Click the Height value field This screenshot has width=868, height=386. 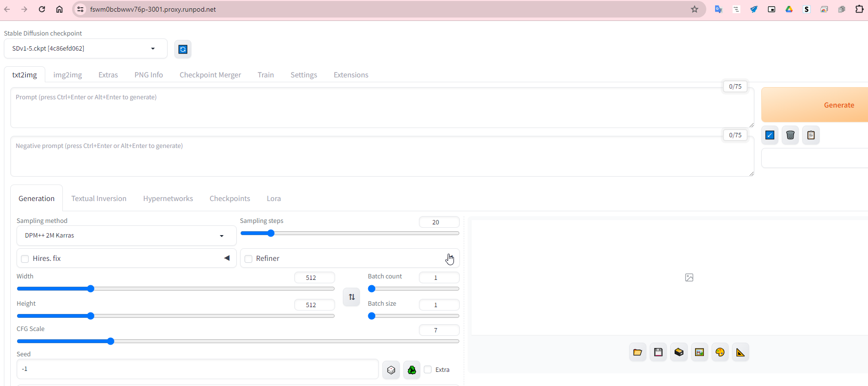click(x=314, y=305)
